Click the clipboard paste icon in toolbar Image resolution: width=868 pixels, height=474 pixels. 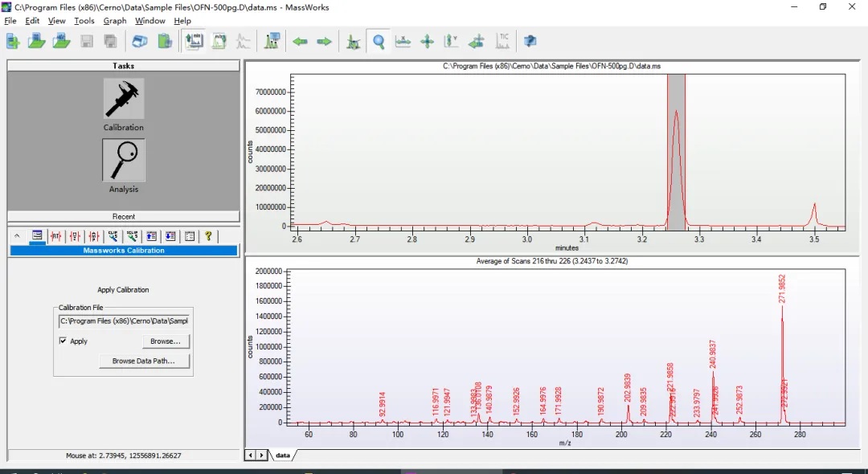[x=165, y=42]
